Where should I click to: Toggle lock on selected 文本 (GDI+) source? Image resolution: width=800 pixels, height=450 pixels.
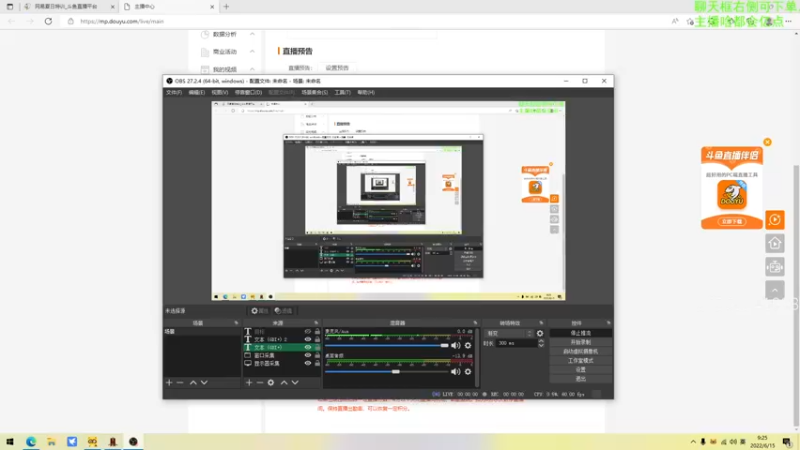tap(317, 347)
